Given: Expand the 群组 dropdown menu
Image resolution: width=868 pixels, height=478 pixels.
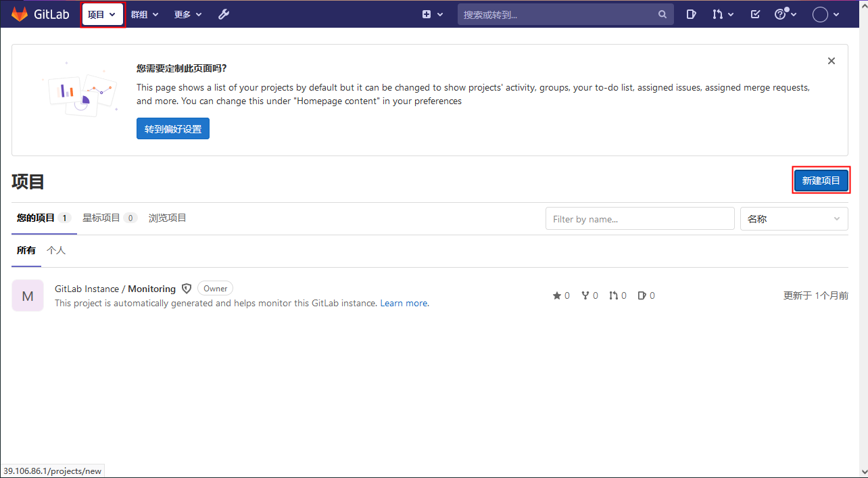Looking at the screenshot, I should (x=145, y=14).
